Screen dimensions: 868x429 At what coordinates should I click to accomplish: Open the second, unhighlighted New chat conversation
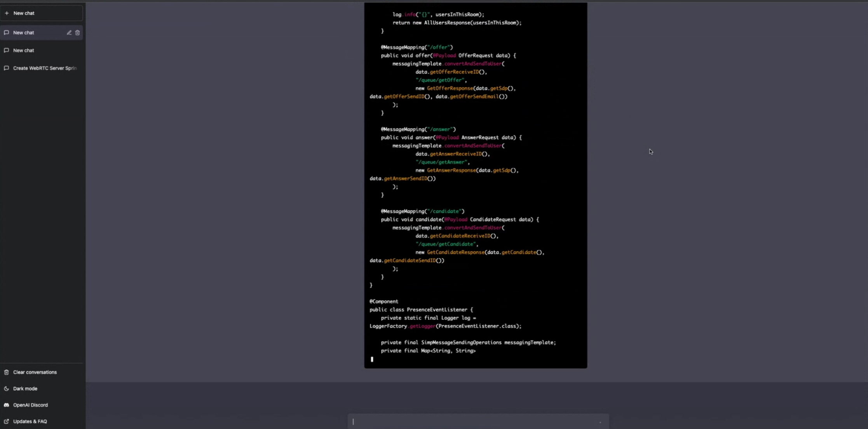[x=24, y=51]
